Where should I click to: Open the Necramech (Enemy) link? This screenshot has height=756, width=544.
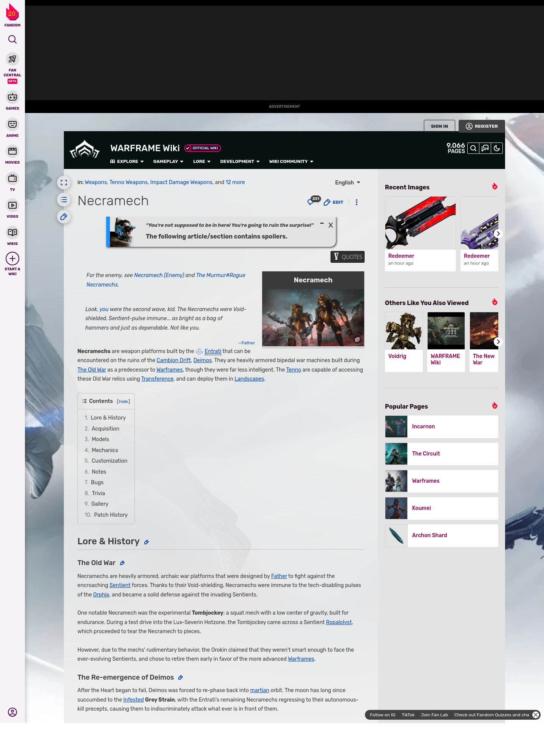(x=159, y=275)
